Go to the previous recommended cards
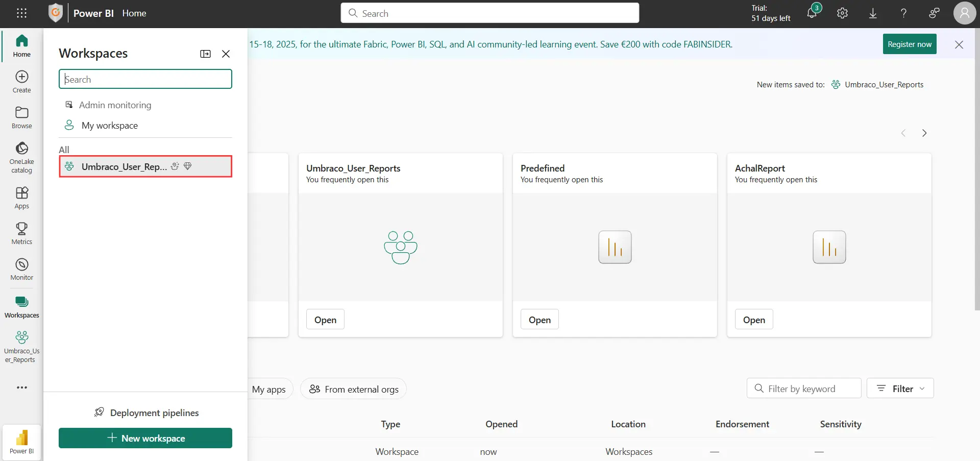Image resolution: width=980 pixels, height=461 pixels. pyautogui.click(x=903, y=133)
